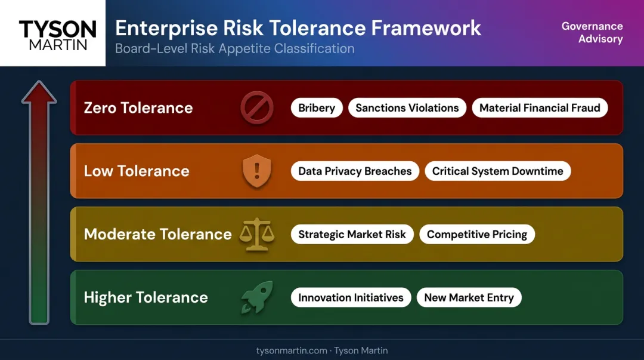This screenshot has height=360, width=644.
Task: Select the Bribery pill
Action: coord(317,108)
